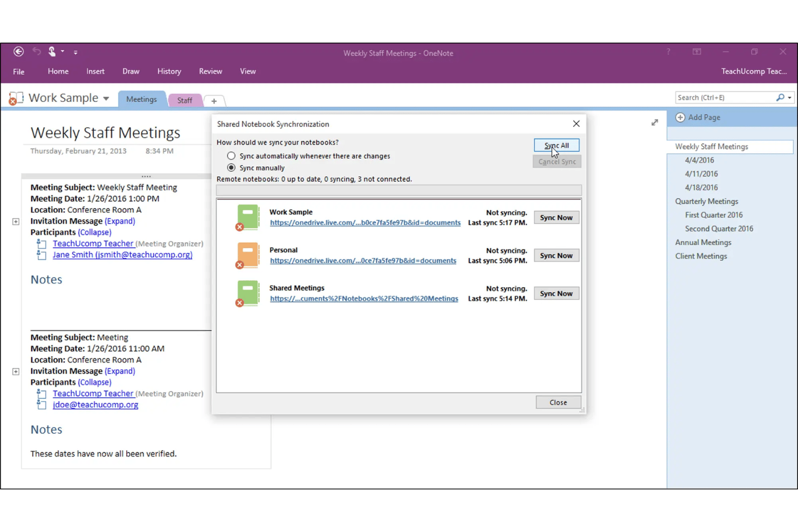Open the Insert ribbon tab

(95, 71)
